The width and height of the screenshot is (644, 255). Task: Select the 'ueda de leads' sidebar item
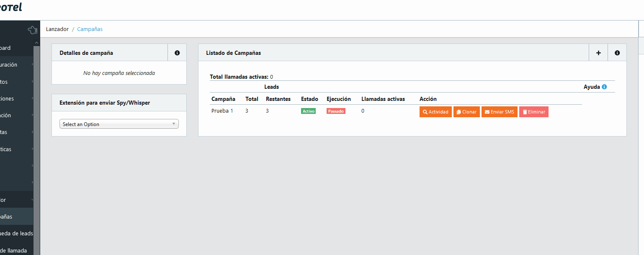pyautogui.click(x=17, y=234)
